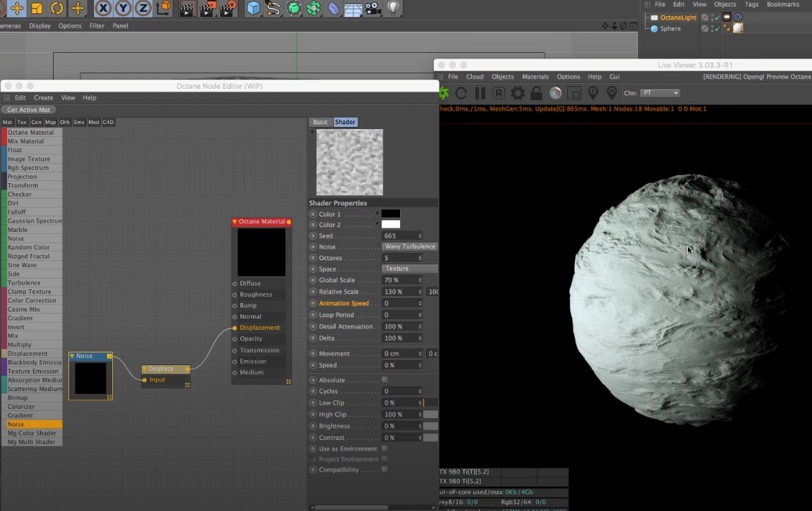Collapse the shader preview with small arrow
The image size is (812, 511).
click(x=312, y=133)
